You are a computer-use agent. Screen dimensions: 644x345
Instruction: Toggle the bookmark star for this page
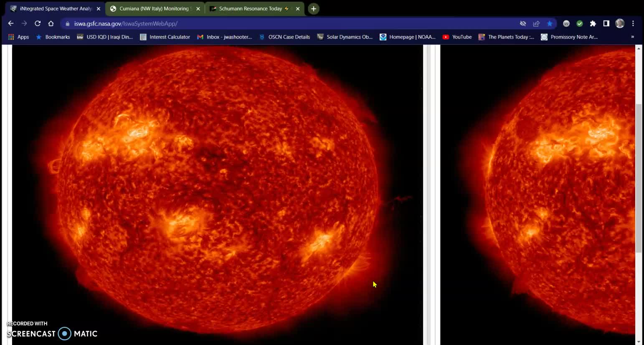click(550, 23)
